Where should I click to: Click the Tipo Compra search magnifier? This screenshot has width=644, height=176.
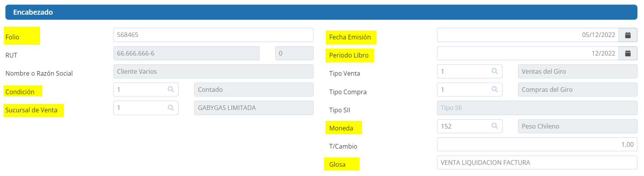tap(495, 90)
